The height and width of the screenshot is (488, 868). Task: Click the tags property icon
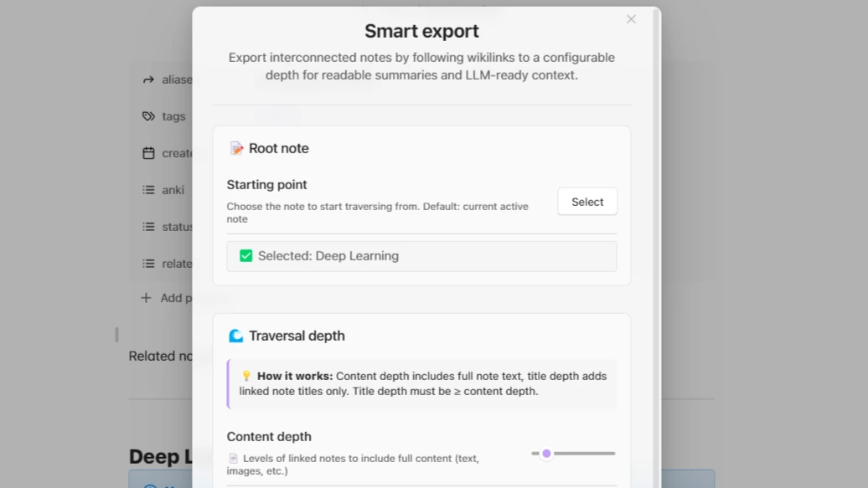[x=147, y=116]
